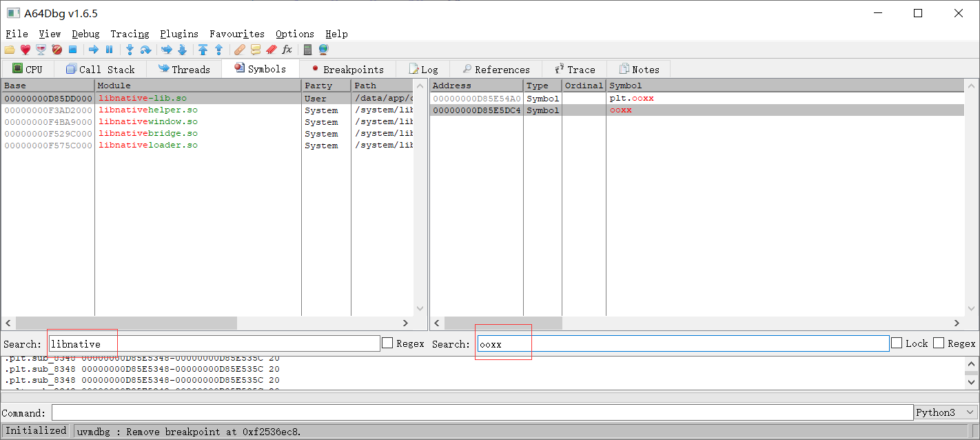Open the calculator toolbar icon
Screen dimensions: 980x440
(x=307, y=50)
